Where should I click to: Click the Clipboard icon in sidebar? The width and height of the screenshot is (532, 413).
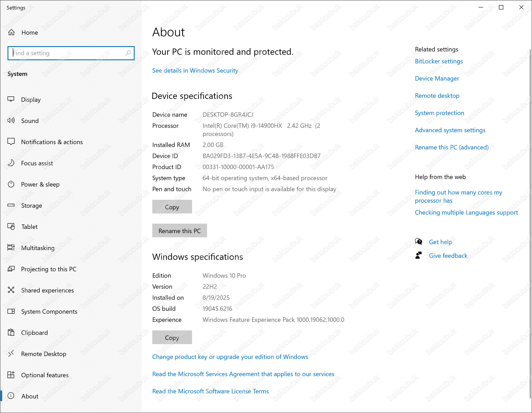11,332
